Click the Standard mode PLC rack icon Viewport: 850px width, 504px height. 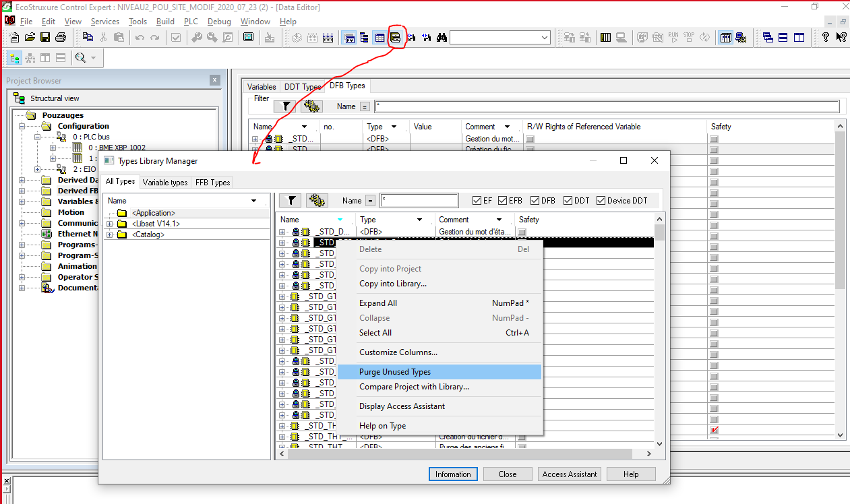pyautogui.click(x=725, y=37)
